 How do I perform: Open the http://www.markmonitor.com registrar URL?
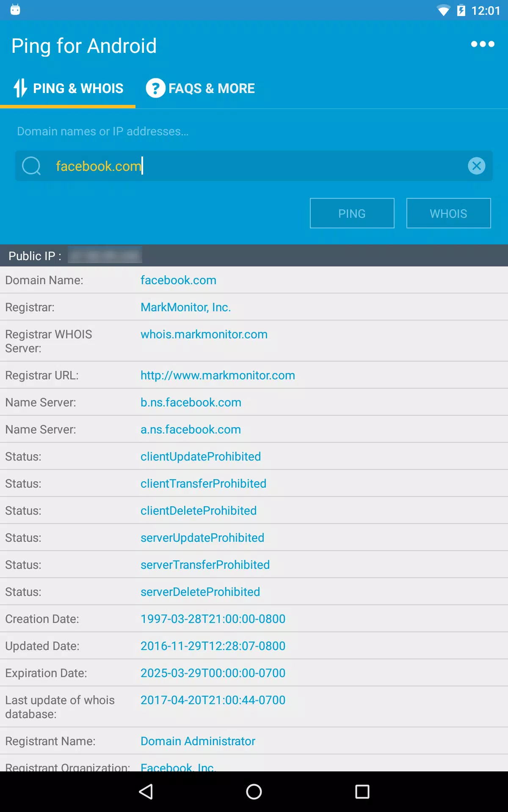tap(218, 375)
